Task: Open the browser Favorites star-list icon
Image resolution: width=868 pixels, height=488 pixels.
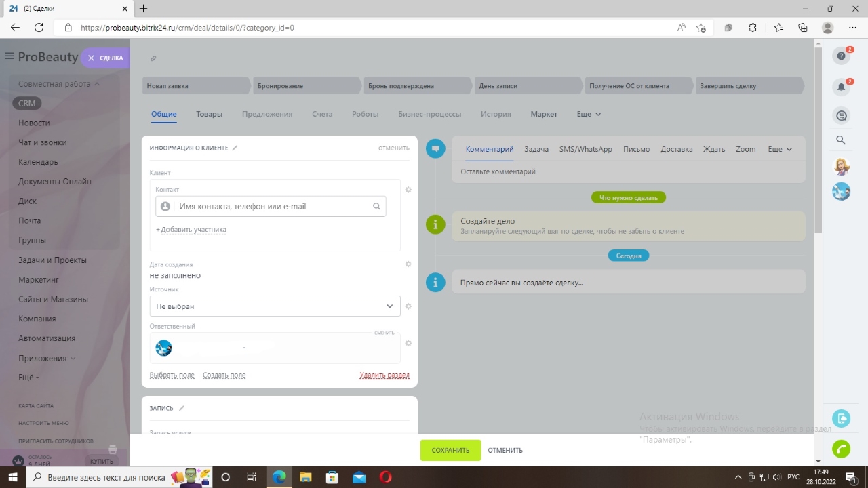Action: point(778,28)
